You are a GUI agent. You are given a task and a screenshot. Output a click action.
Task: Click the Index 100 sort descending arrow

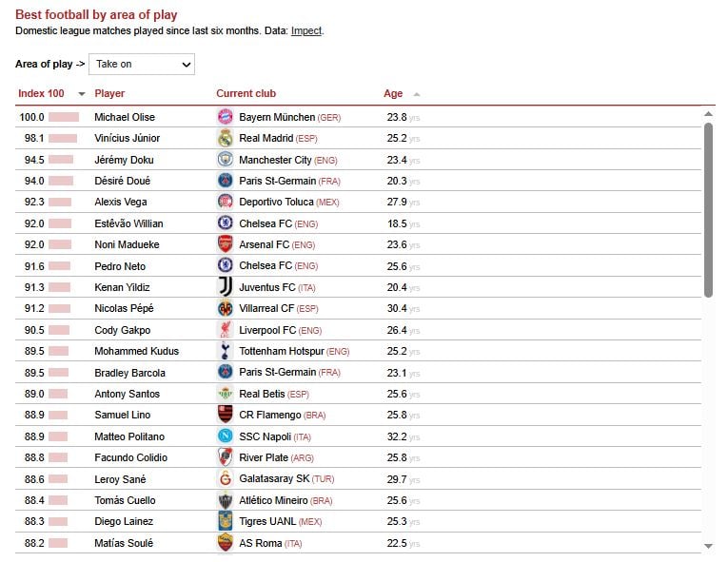click(81, 94)
